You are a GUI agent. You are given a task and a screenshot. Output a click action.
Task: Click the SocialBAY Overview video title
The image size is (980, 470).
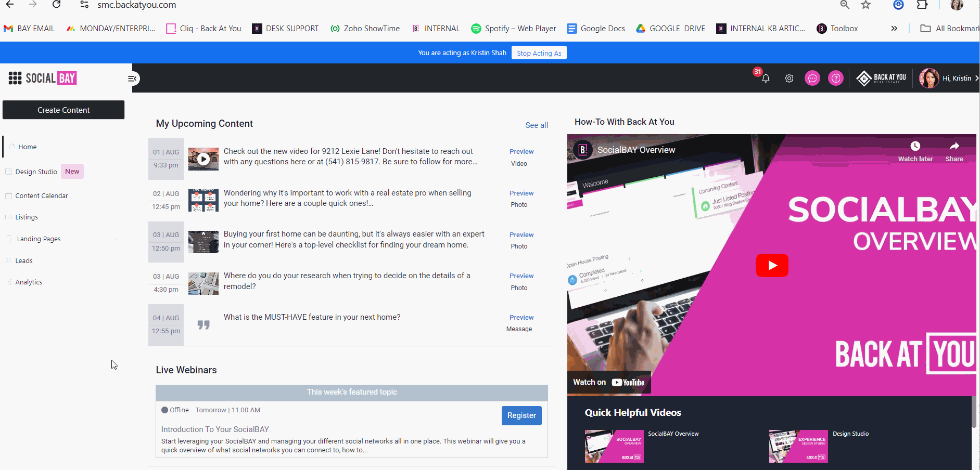(636, 150)
